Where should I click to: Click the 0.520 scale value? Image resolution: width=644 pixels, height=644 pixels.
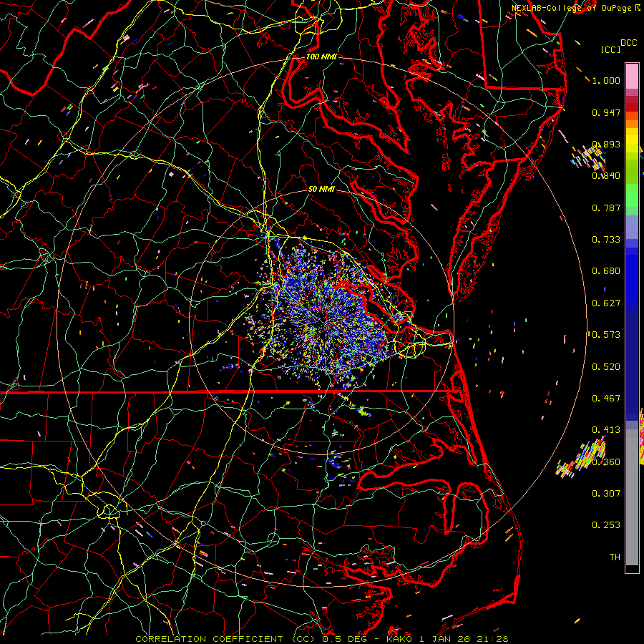606,367
